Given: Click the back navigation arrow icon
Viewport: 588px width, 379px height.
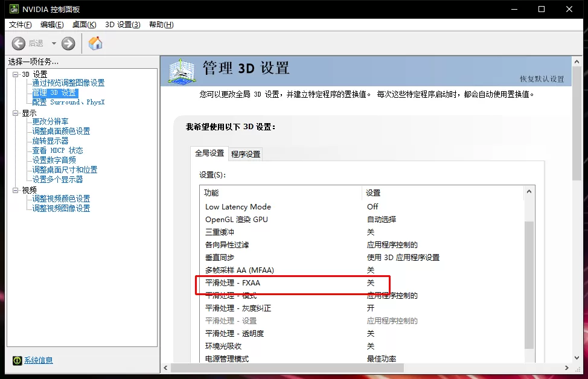Looking at the screenshot, I should click(x=18, y=43).
